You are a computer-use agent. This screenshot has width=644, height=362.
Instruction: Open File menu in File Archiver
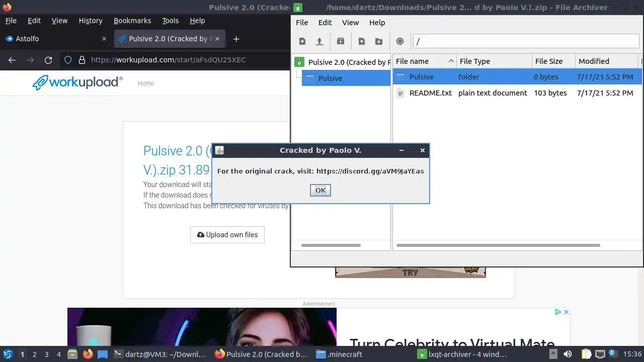(302, 22)
